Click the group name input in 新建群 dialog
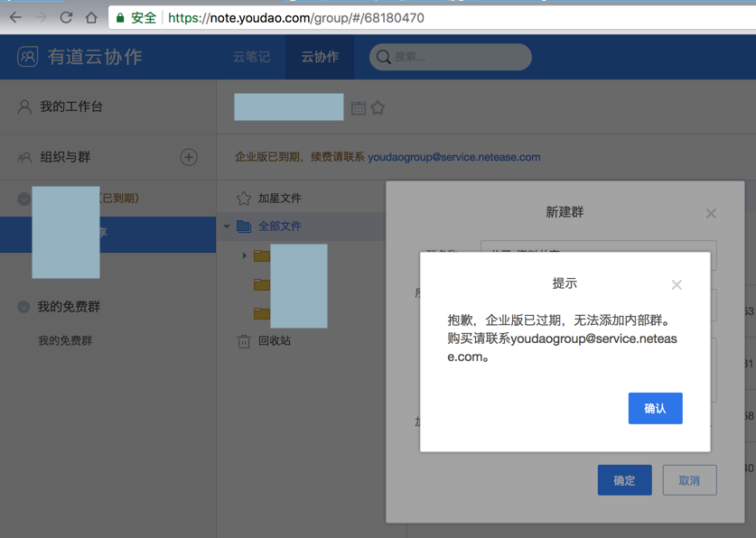The width and height of the screenshot is (756, 538). coord(598,255)
